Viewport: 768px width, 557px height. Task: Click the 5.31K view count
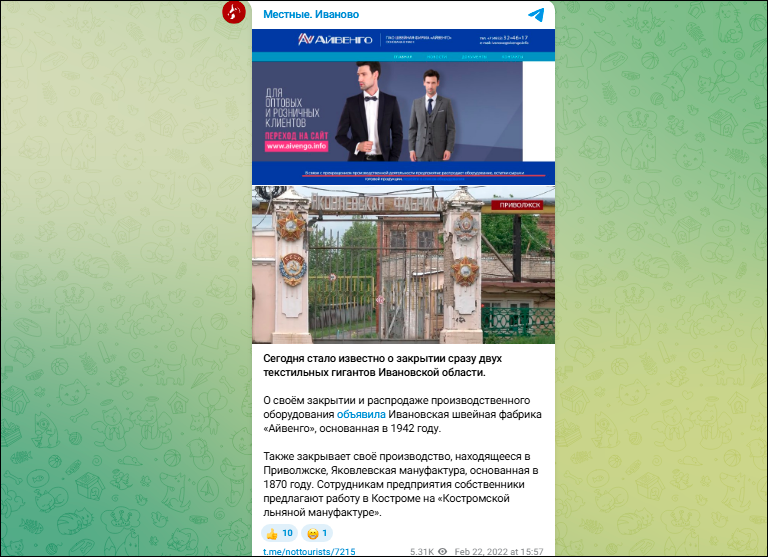click(x=419, y=551)
